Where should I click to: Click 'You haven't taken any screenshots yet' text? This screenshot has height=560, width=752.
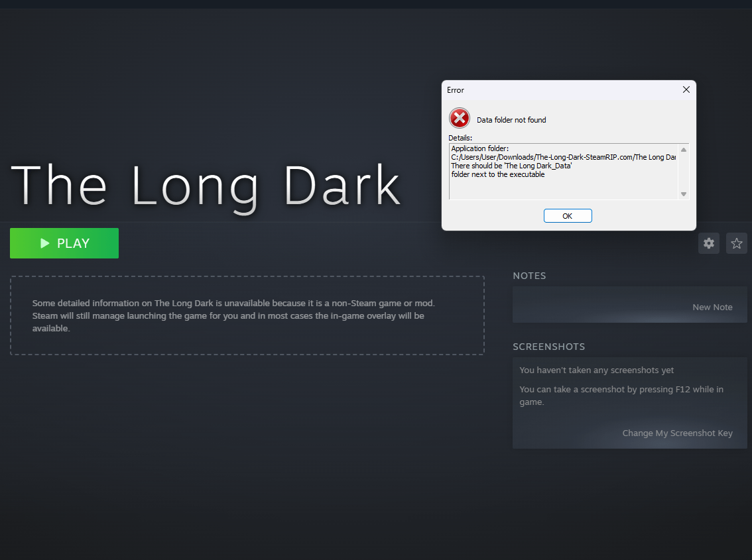tap(597, 370)
